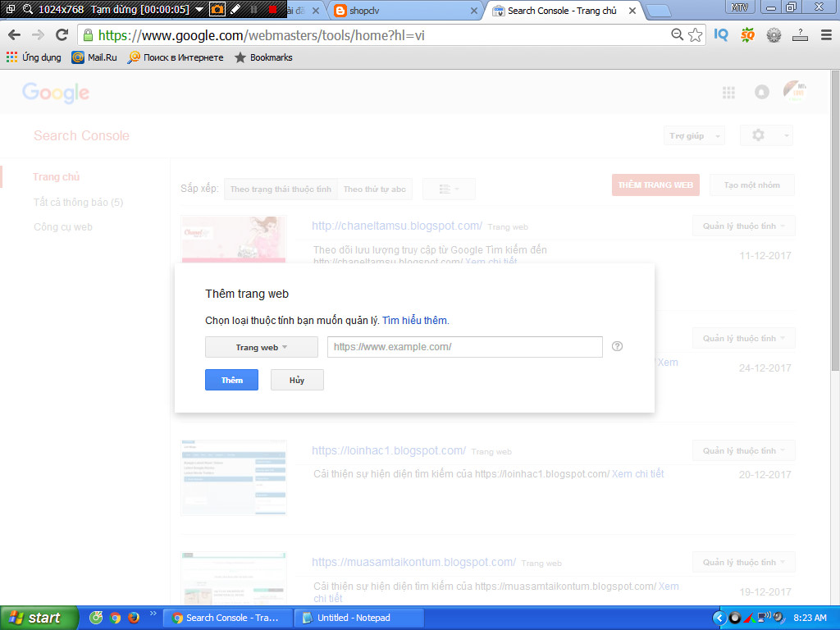Switch to the shopdv Blogger tab
840x630 pixels.
click(x=404, y=11)
